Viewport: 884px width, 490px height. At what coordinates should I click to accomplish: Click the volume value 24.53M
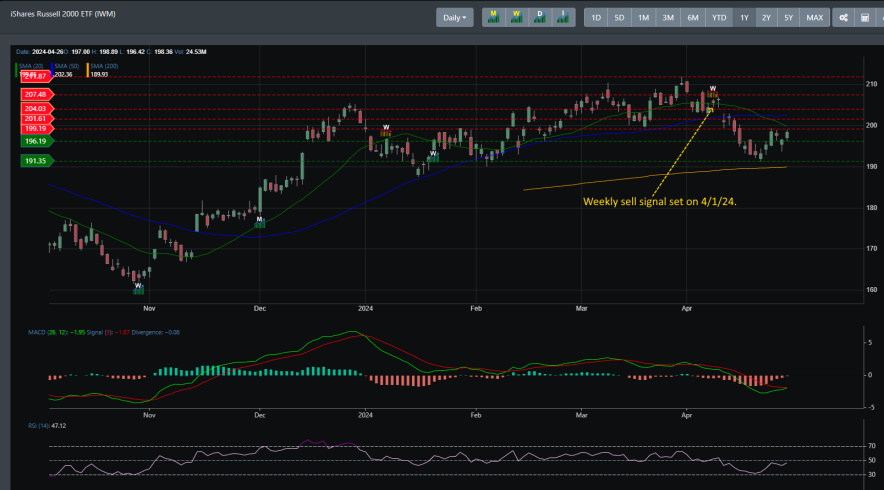tap(196, 51)
